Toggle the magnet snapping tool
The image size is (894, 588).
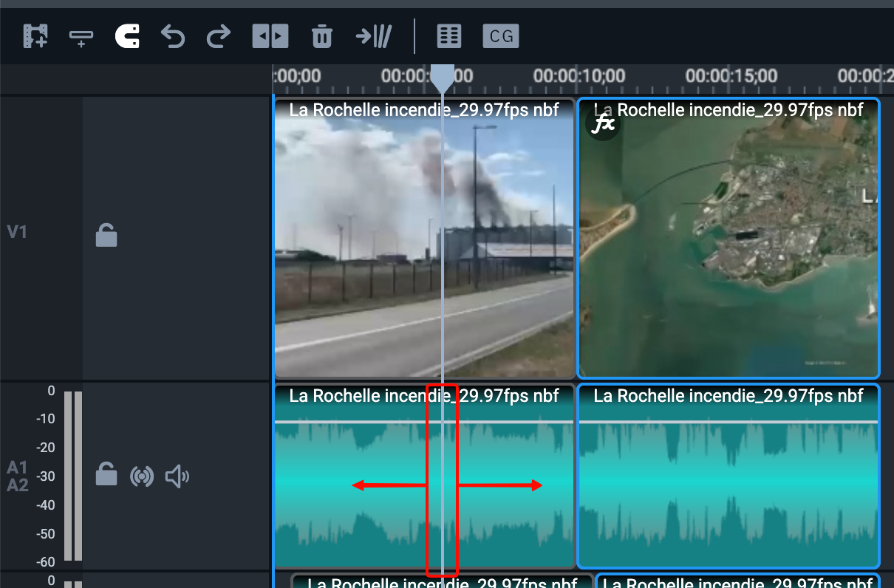pyautogui.click(x=127, y=35)
